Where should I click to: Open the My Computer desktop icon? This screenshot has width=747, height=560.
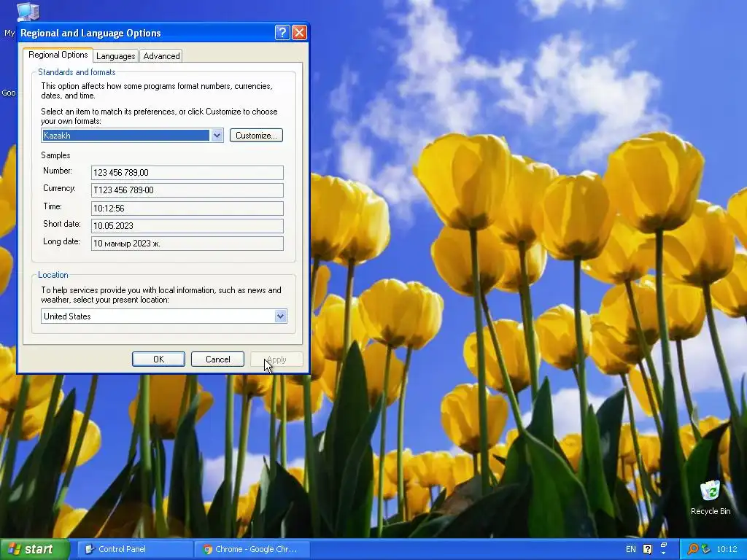coord(28,12)
